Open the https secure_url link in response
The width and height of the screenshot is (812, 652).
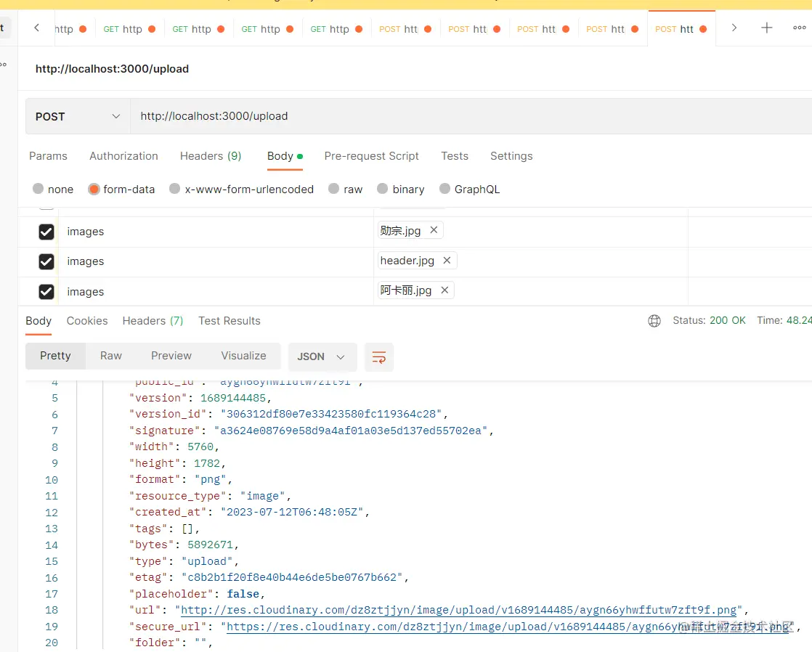(x=508, y=627)
